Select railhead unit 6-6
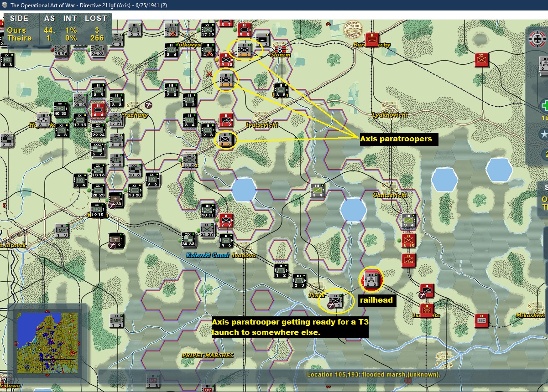 tap(371, 280)
